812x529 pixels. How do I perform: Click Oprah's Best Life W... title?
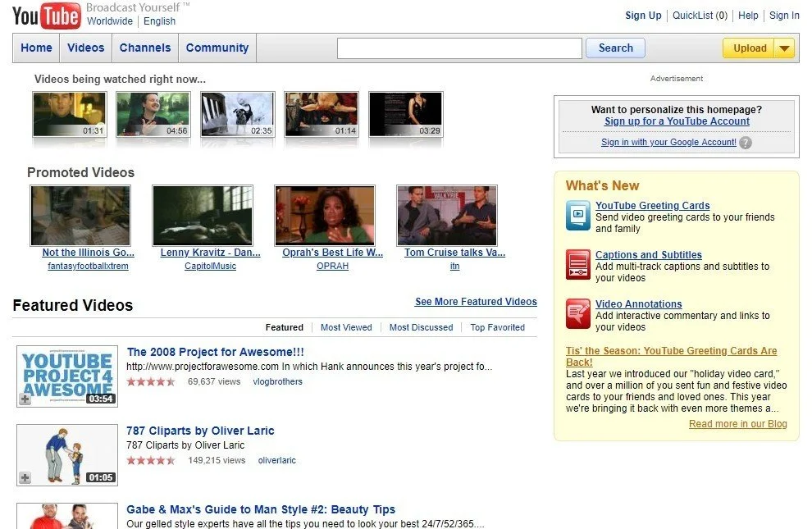coord(332,253)
